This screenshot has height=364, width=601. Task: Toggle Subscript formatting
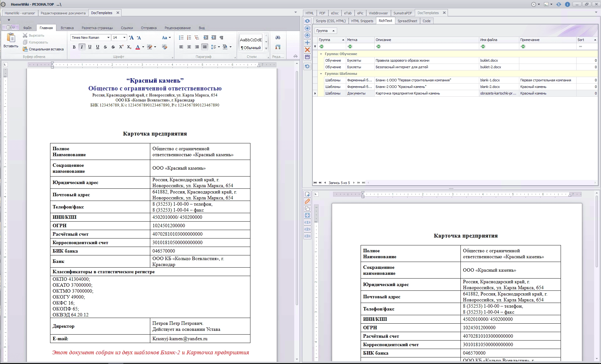[x=129, y=47]
